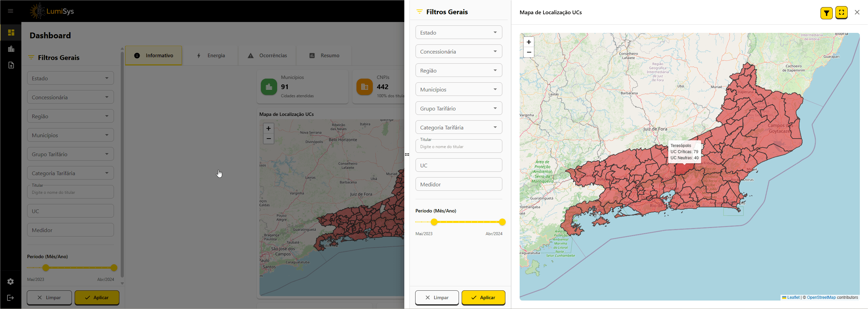The image size is (868, 309).
Task: Zoom in on the Mapa de Localização UCs
Action: pos(529,42)
